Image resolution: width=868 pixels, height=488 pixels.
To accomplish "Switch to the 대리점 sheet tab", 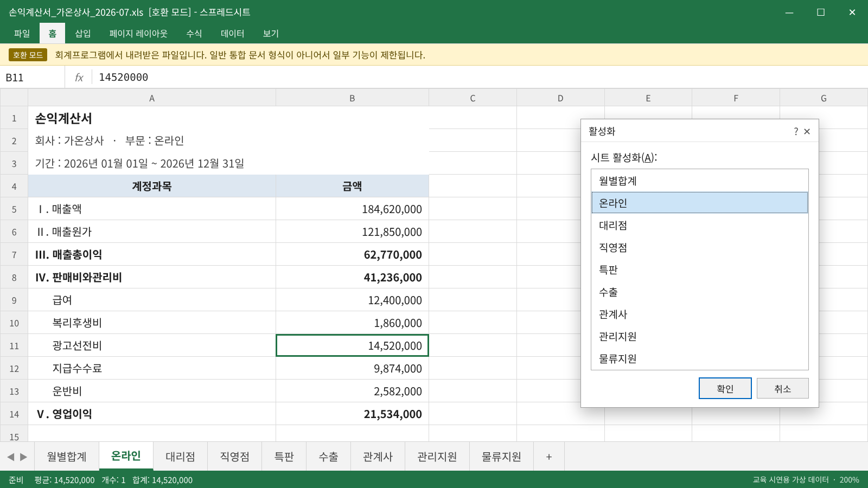I will 180,457.
